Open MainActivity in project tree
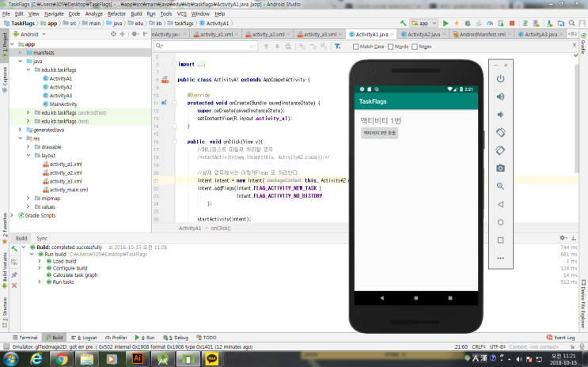This screenshot has height=367, width=588. point(63,104)
